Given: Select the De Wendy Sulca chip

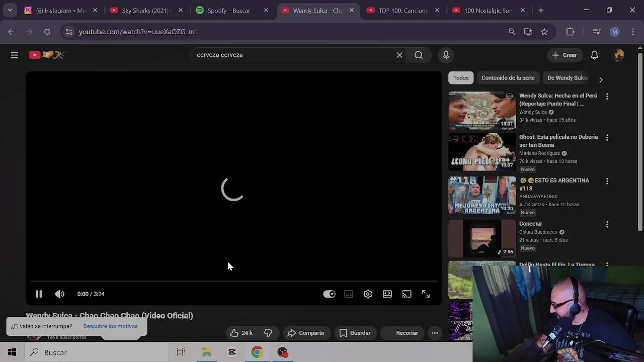Looking at the screenshot, I should [x=568, y=78].
